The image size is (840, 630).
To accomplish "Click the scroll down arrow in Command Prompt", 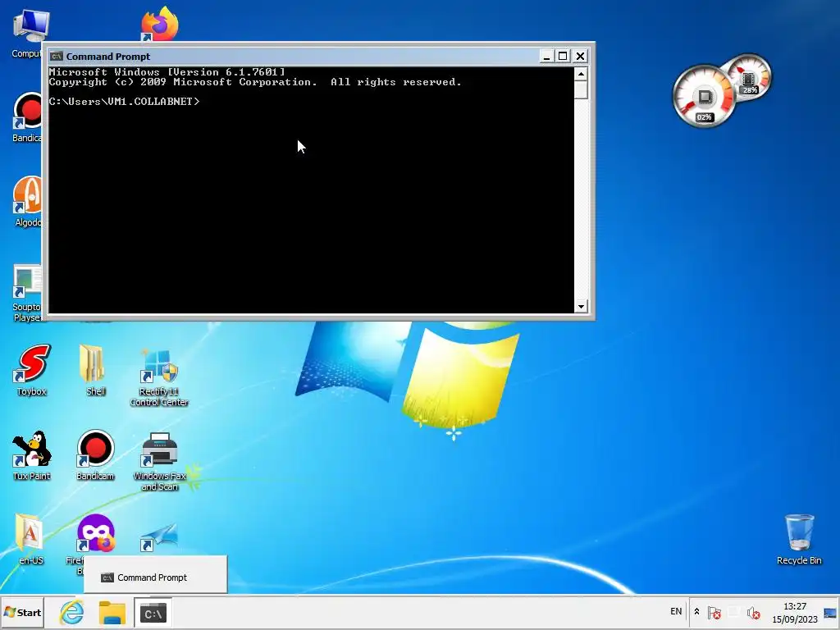I will tap(581, 307).
